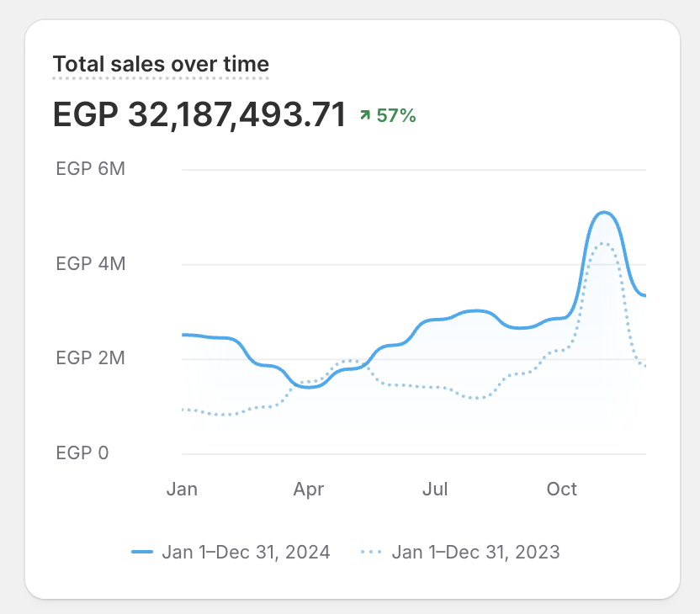This screenshot has height=614, width=700.
Task: Click the Apr label on the time axis
Action: click(308, 490)
